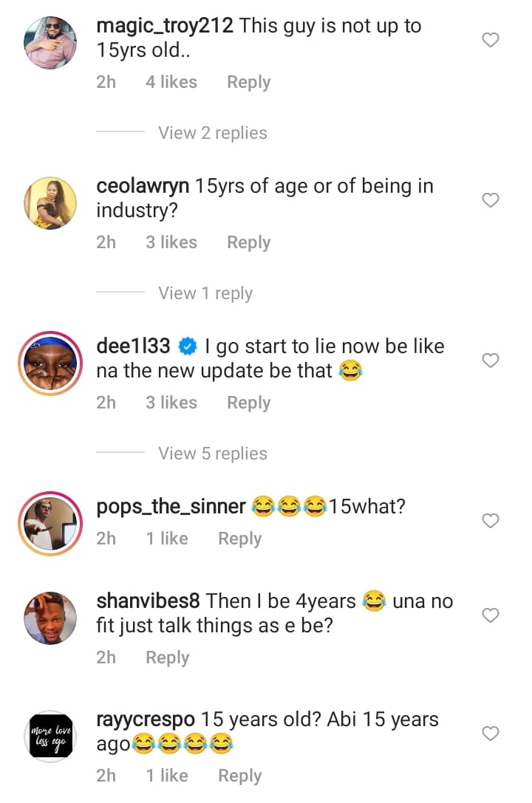The width and height of the screenshot is (532, 803).
Task: Open ceolawryn's avatar
Action: (51, 202)
